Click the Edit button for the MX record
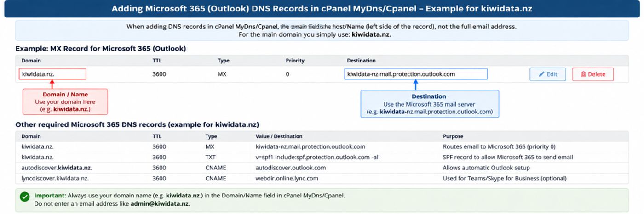The image size is (644, 214). [547, 74]
